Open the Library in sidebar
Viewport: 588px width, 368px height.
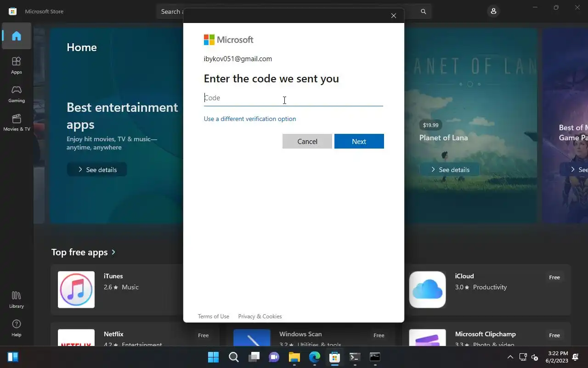(x=17, y=299)
